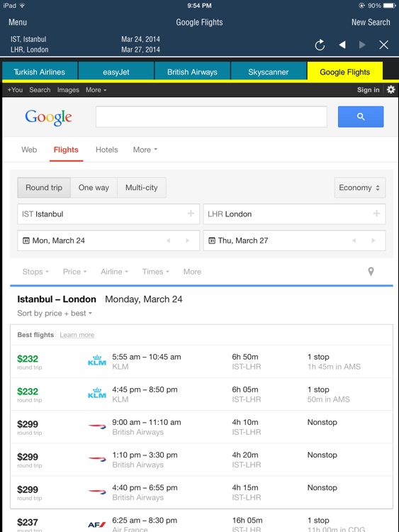Image resolution: width=399 pixels, height=532 pixels.
Task: Move departure date one day later
Action: 188,240
